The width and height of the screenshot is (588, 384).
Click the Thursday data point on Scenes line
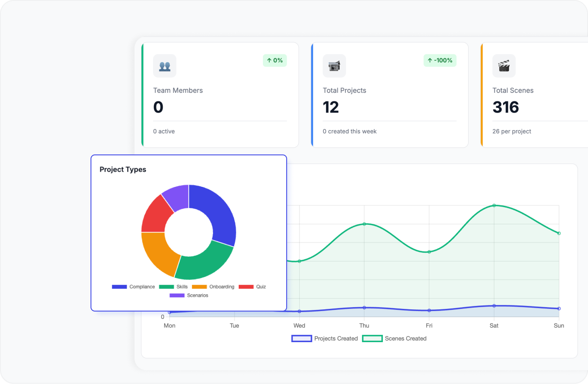[364, 224]
